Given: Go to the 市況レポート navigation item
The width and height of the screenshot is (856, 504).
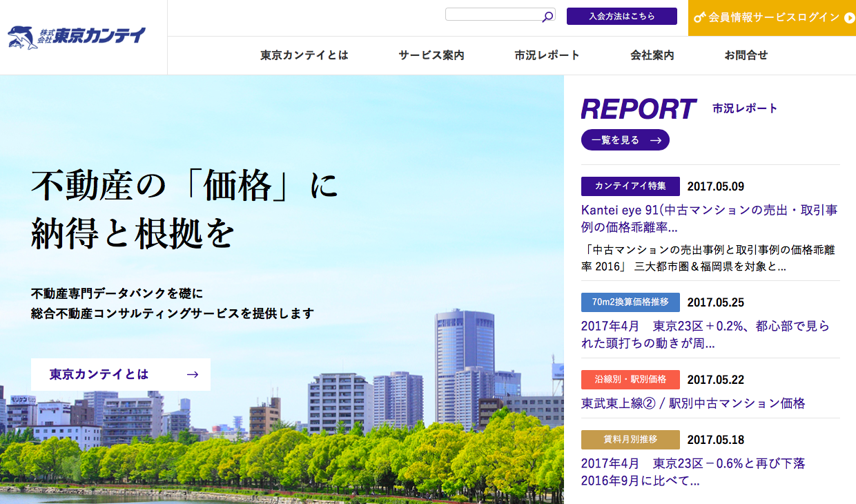Looking at the screenshot, I should tap(547, 55).
